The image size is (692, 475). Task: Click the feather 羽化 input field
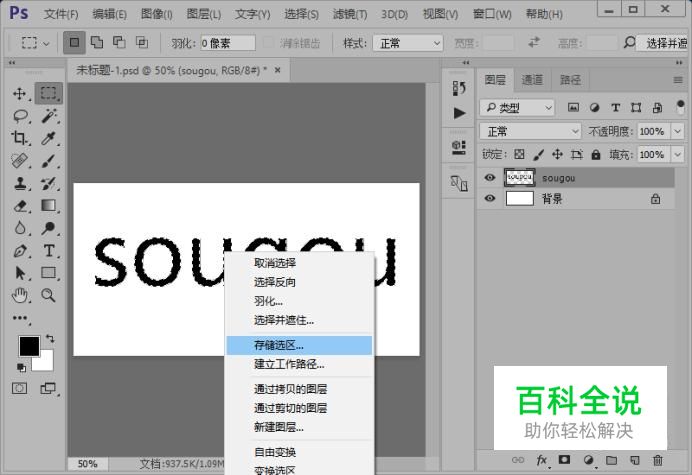[x=228, y=43]
